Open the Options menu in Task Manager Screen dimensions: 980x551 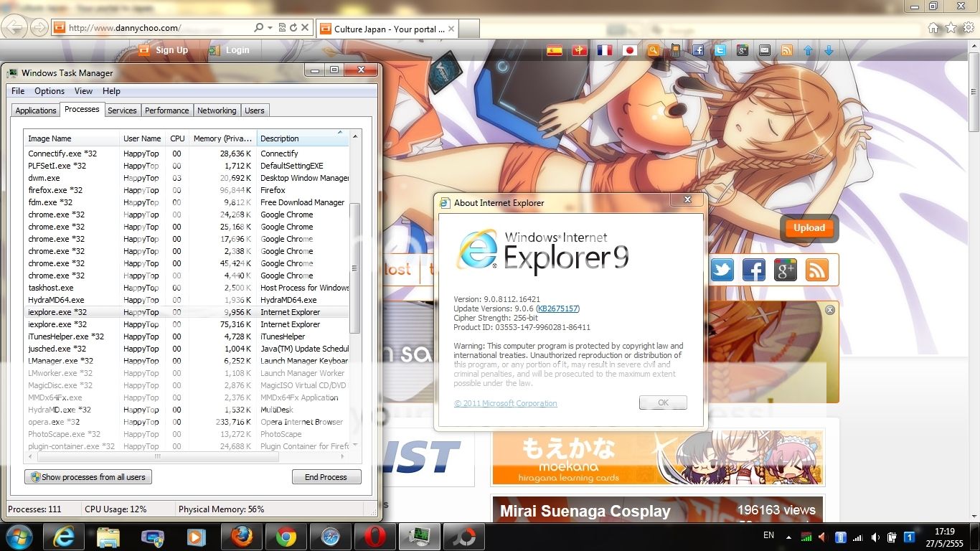[50, 91]
